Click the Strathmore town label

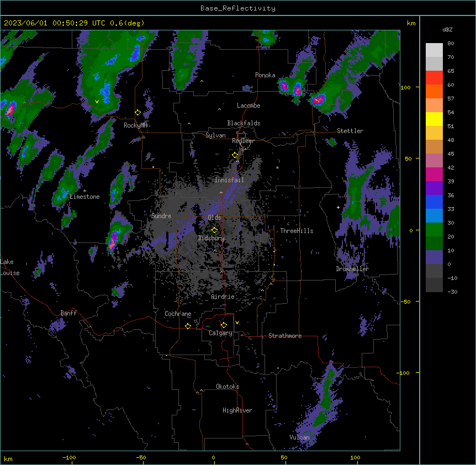285,336
